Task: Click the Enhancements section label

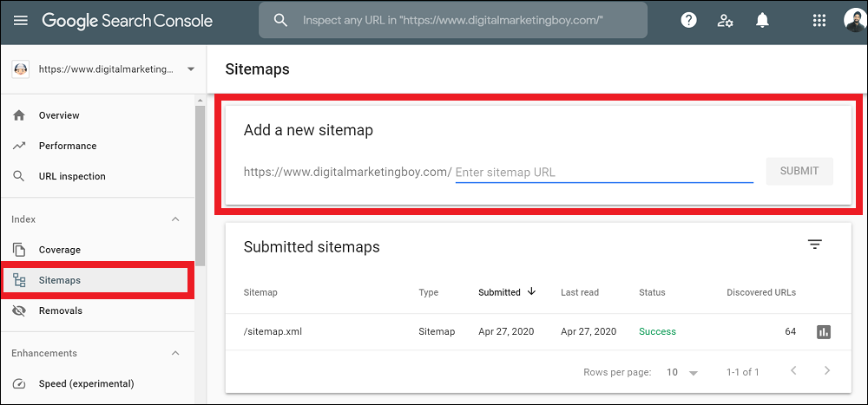Action: click(x=44, y=353)
